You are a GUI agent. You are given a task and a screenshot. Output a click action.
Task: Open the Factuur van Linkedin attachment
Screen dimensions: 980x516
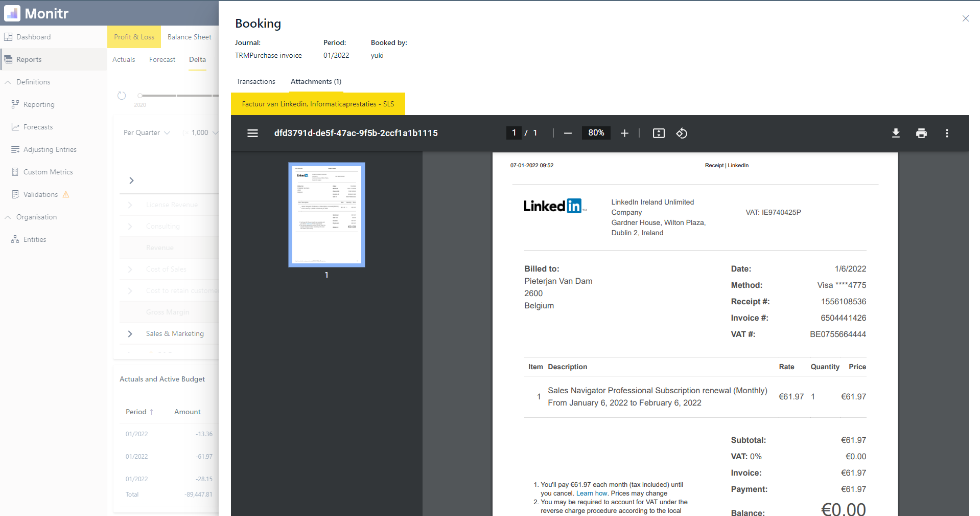[x=318, y=104]
